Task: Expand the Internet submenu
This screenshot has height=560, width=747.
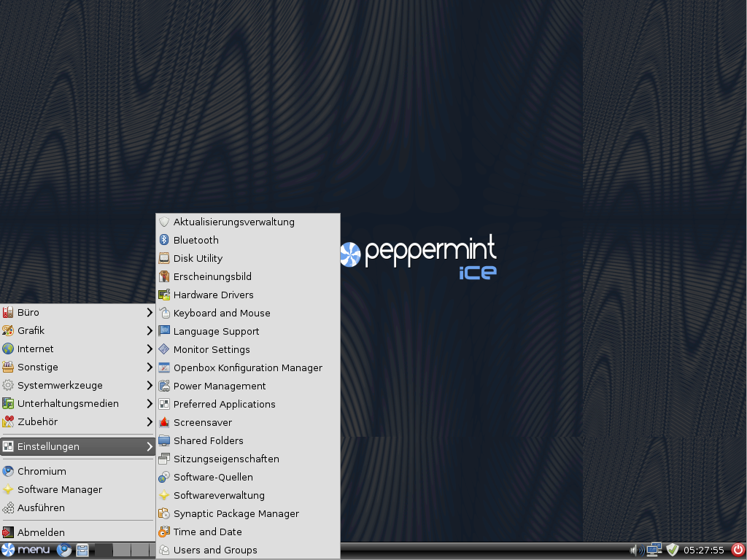Action: pyautogui.click(x=36, y=349)
